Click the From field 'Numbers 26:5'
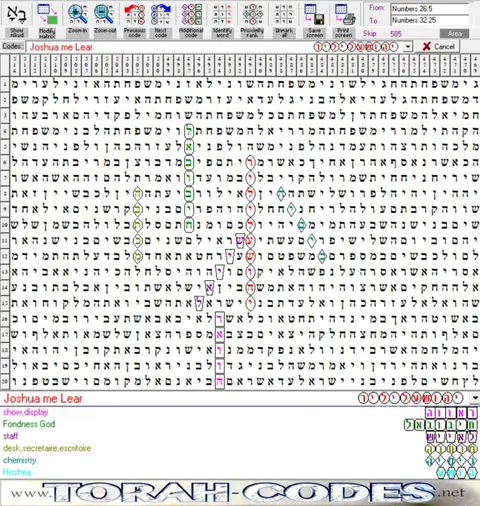The height and width of the screenshot is (506, 480). pyautogui.click(x=430, y=9)
